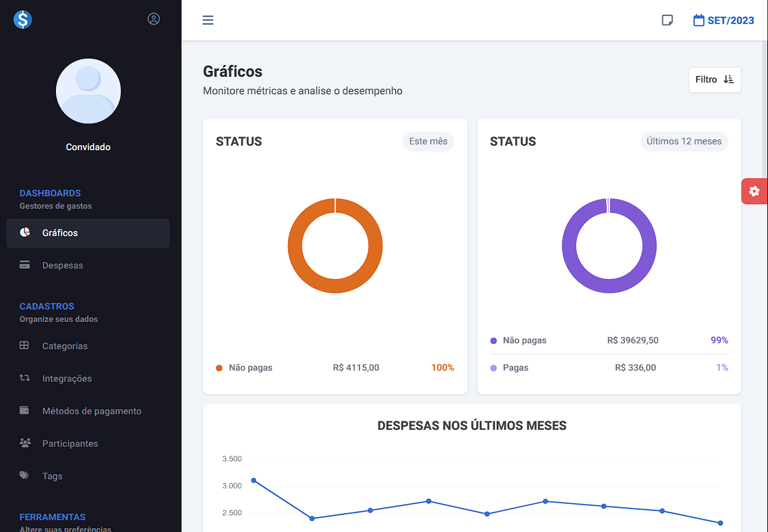Click the red settings gear tab

(754, 191)
